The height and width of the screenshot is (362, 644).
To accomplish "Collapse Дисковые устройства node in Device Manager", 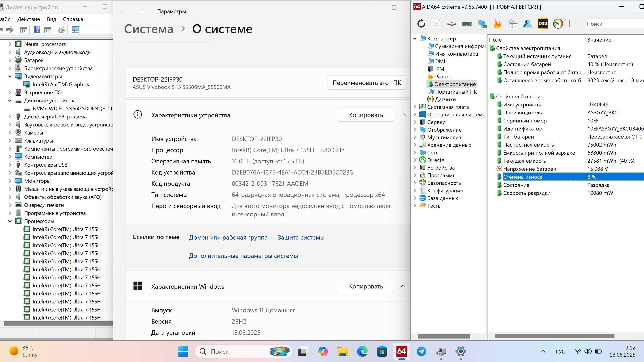I will click(10, 101).
